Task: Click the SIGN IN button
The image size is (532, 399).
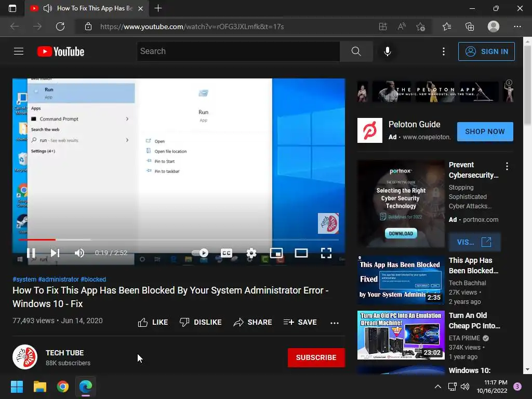Action: tap(486, 51)
